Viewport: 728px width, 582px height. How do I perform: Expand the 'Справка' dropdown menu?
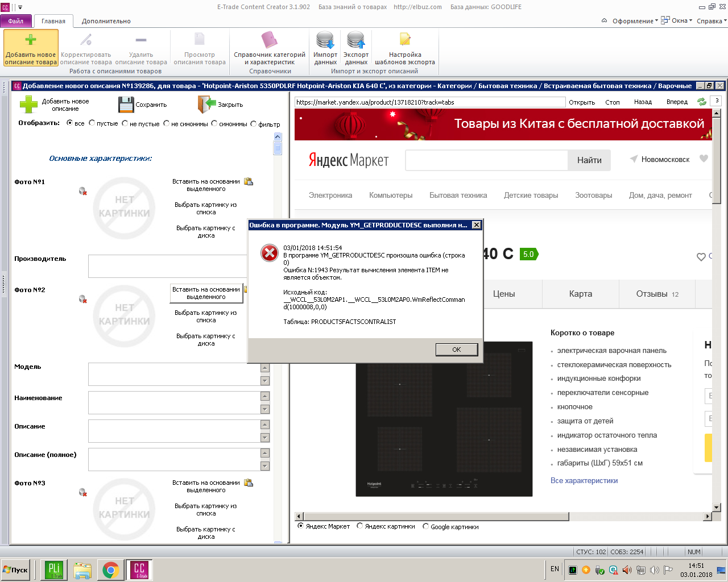click(x=712, y=21)
